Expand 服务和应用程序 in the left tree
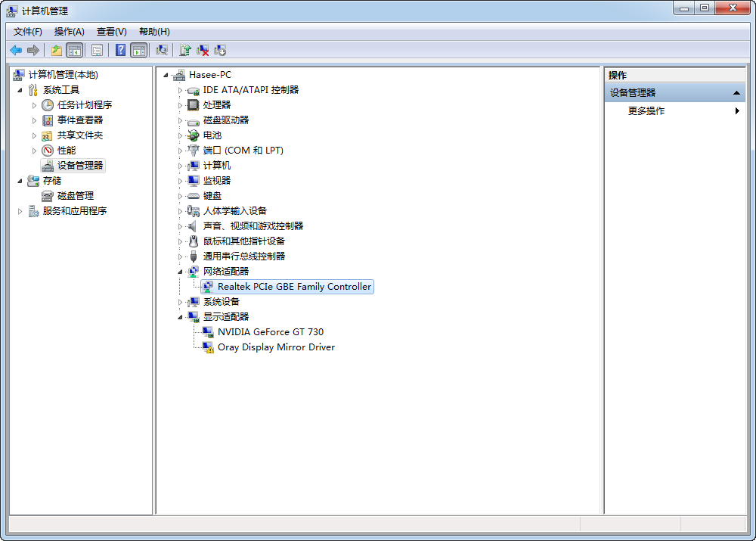756x541 pixels. pyautogui.click(x=20, y=211)
